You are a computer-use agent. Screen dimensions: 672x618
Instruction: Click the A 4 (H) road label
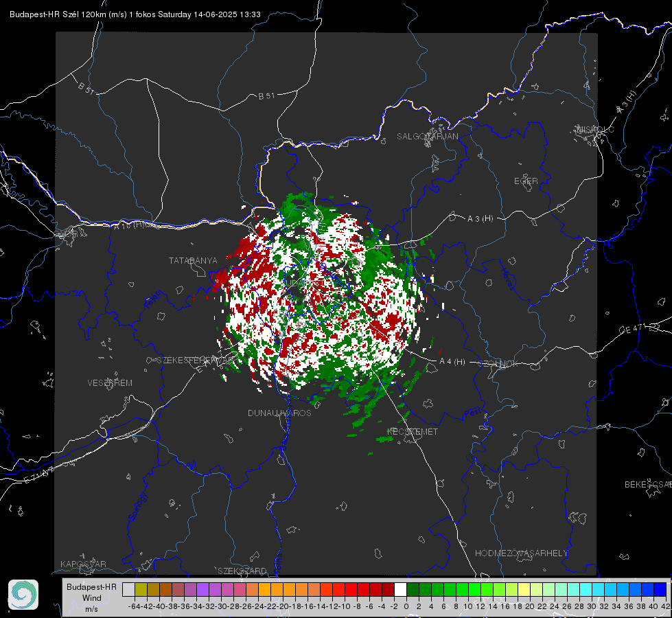pos(452,362)
